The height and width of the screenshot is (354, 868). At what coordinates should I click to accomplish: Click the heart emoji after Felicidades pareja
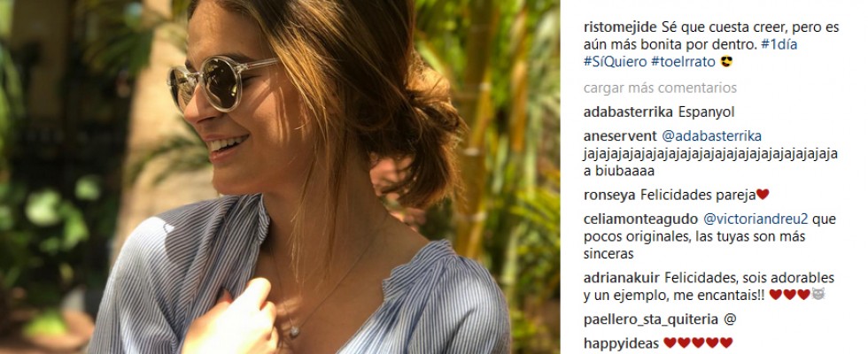(x=763, y=194)
